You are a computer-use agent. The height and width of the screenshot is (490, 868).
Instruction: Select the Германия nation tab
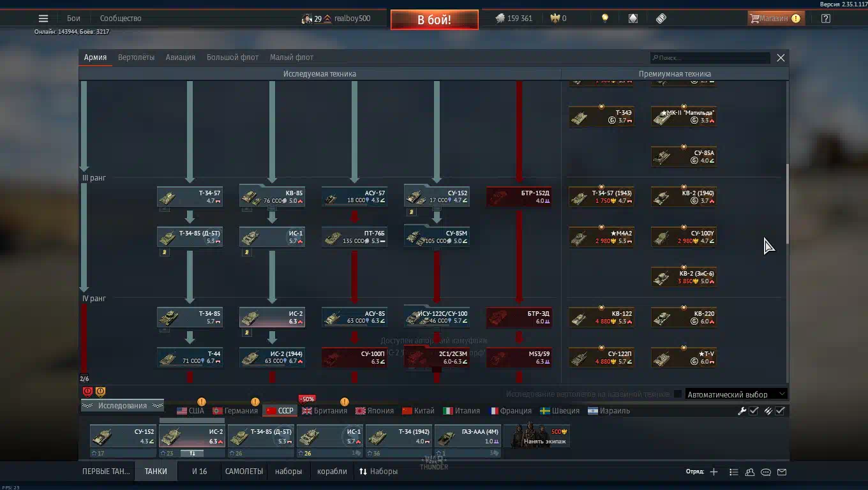[x=235, y=411]
